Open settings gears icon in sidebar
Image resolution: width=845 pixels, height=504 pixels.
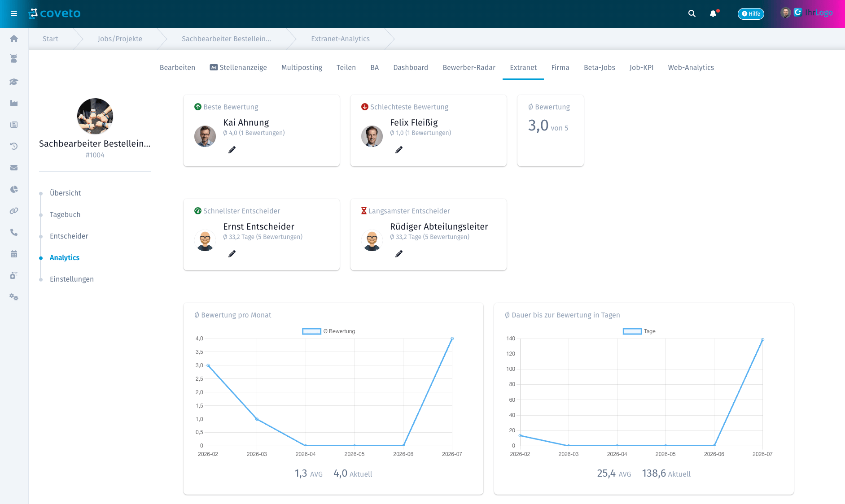tap(14, 297)
